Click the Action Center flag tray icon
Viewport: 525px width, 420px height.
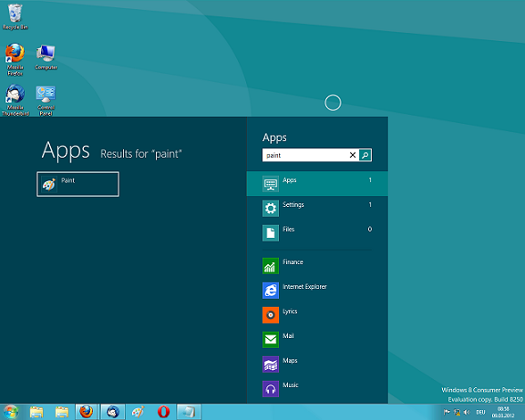[x=447, y=413]
